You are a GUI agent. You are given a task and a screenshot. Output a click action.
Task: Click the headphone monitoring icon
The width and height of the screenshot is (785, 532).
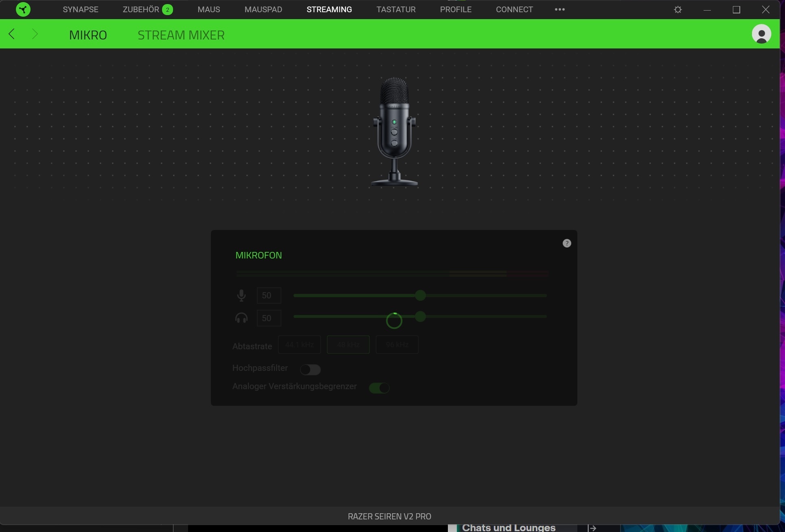click(241, 318)
